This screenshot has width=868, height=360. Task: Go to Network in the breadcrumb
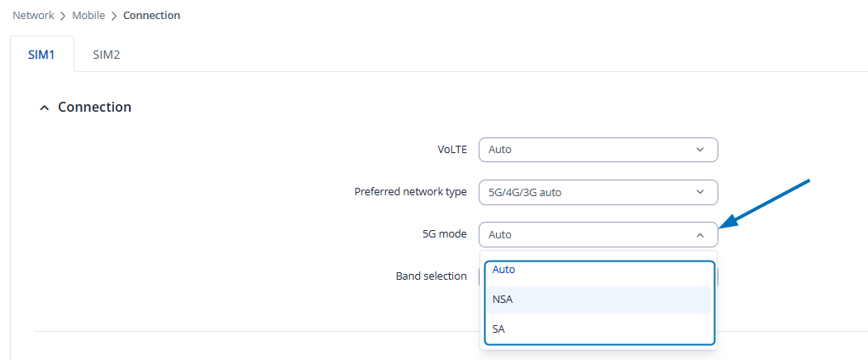[33, 15]
